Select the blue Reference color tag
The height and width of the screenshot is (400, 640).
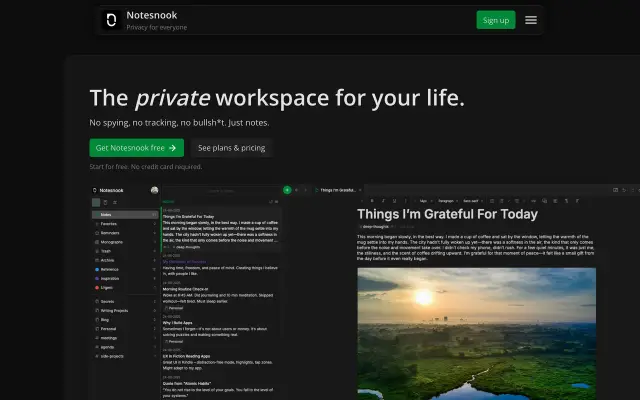(x=125, y=269)
